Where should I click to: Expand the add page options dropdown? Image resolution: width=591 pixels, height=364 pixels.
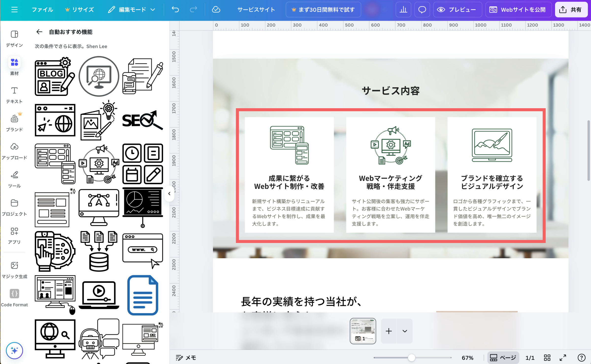coord(405,331)
